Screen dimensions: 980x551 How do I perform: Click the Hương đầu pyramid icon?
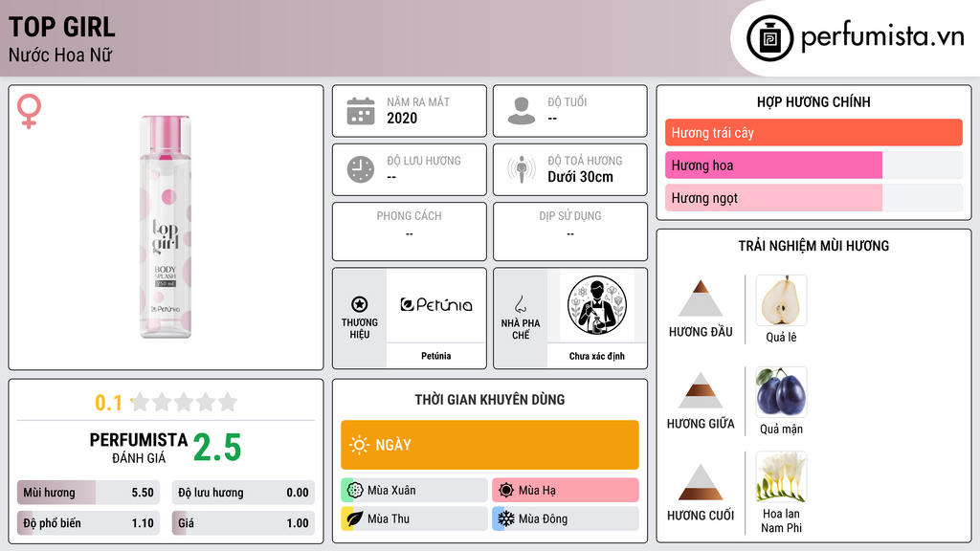pyautogui.click(x=701, y=298)
